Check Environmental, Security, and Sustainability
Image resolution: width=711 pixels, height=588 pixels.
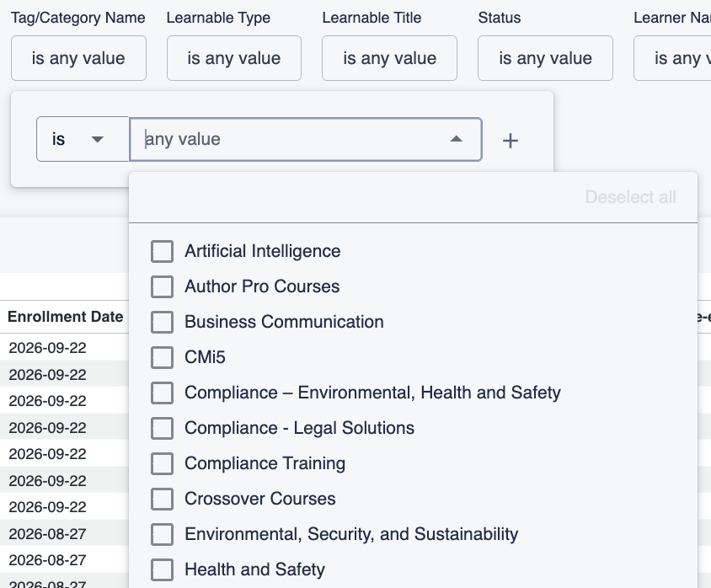pos(162,534)
